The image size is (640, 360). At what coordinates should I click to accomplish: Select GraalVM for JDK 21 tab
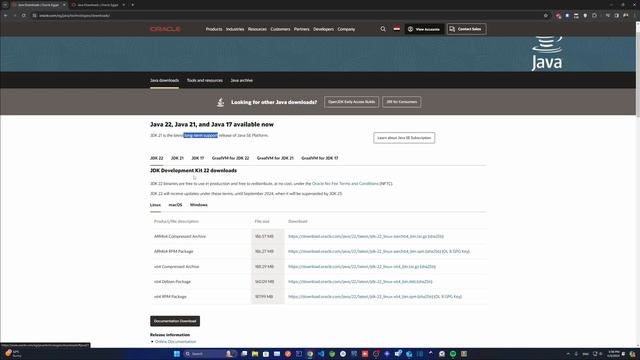[275, 158]
